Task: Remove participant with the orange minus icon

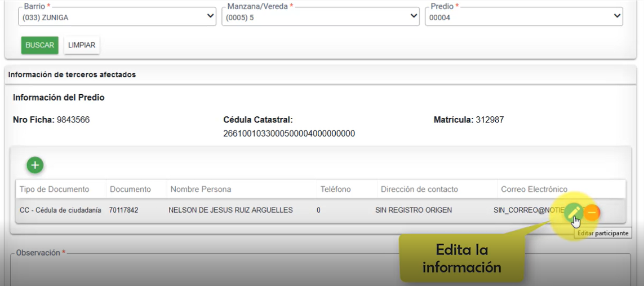Action: (592, 212)
